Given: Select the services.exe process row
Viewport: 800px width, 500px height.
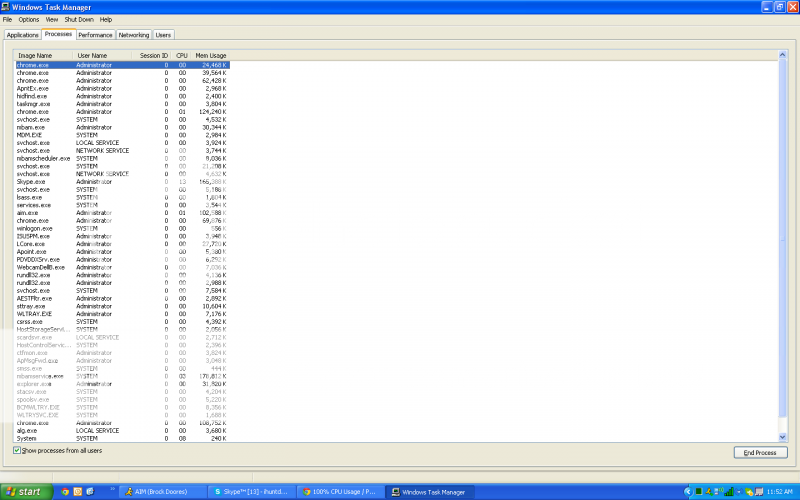Looking at the screenshot, I should pos(122,205).
